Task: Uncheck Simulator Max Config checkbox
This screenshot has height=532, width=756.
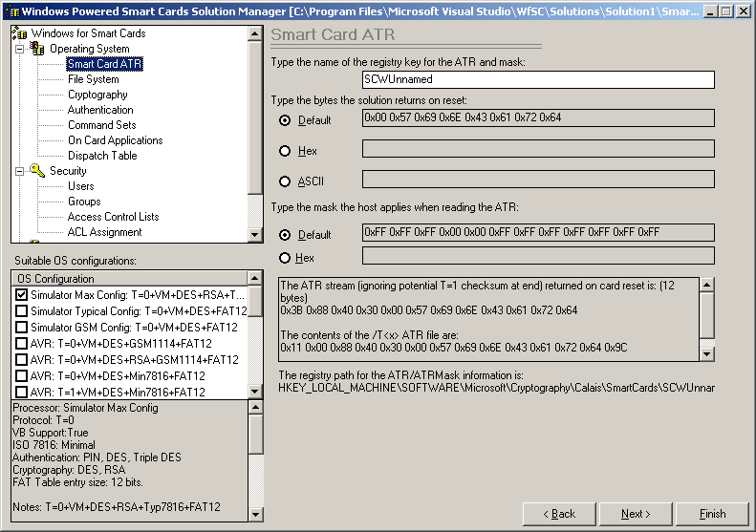Action: tap(22, 296)
